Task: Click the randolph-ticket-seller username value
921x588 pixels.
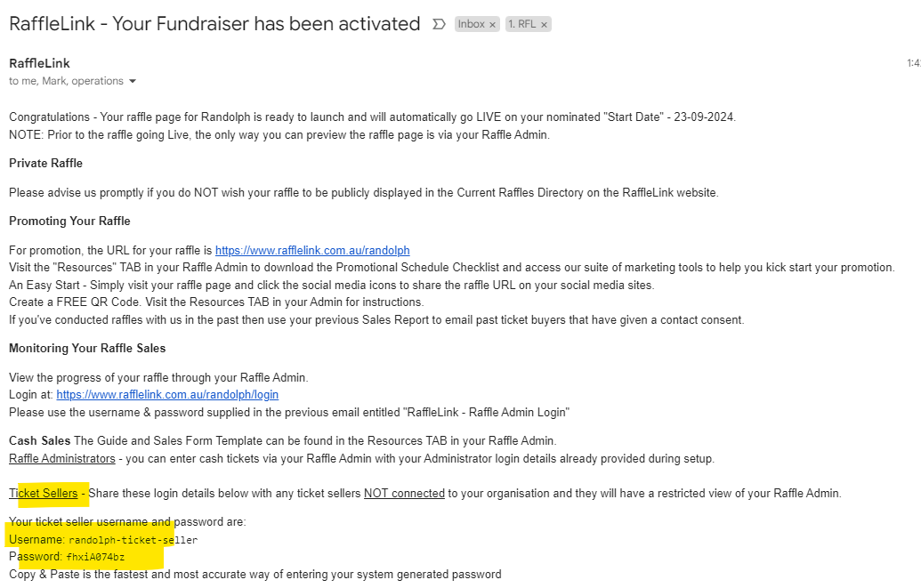Action: [133, 540]
